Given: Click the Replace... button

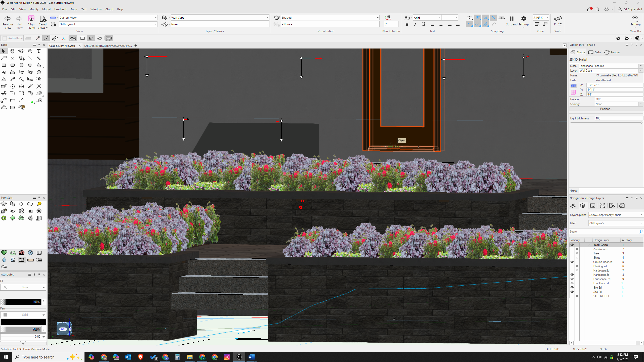Looking at the screenshot, I should coord(606,109).
